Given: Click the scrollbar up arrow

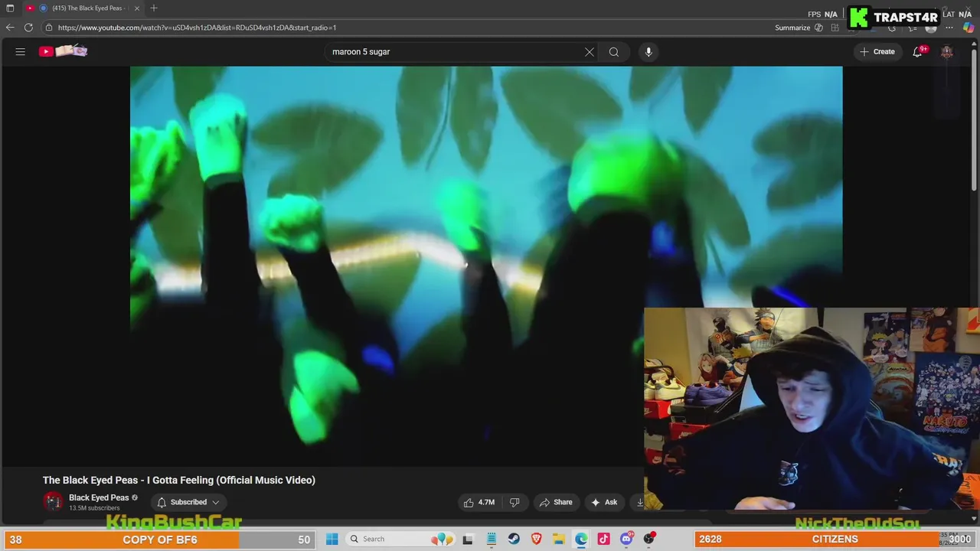Looking at the screenshot, I should pos(975,43).
